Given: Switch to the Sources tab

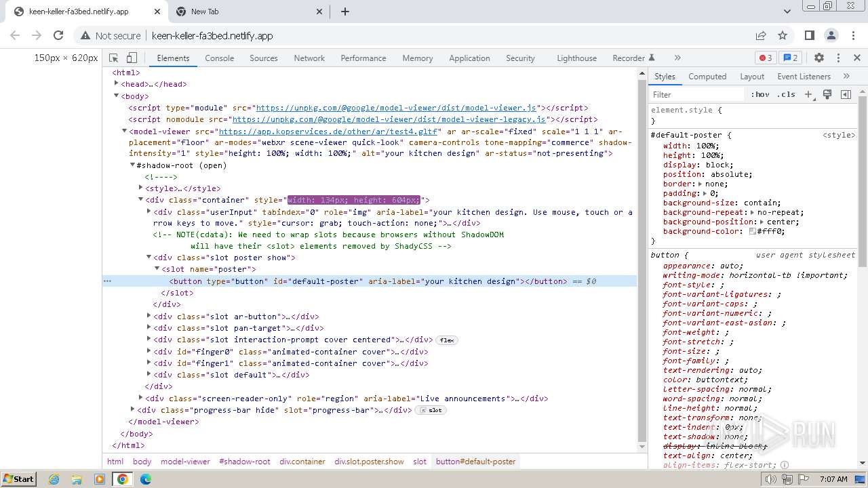Looking at the screenshot, I should (264, 58).
